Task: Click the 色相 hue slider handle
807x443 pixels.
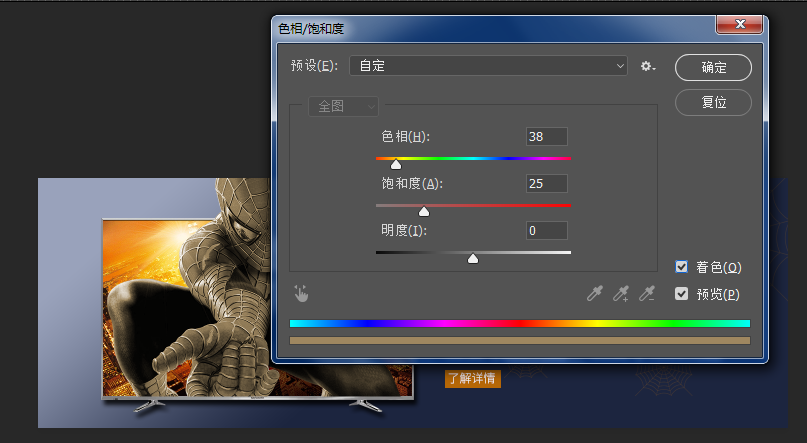Action: click(x=395, y=165)
